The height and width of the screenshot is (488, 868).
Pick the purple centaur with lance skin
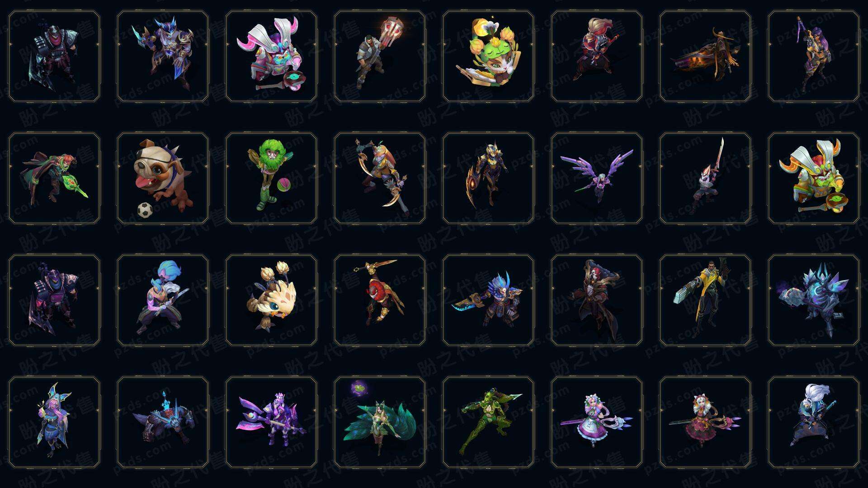pos(271,422)
